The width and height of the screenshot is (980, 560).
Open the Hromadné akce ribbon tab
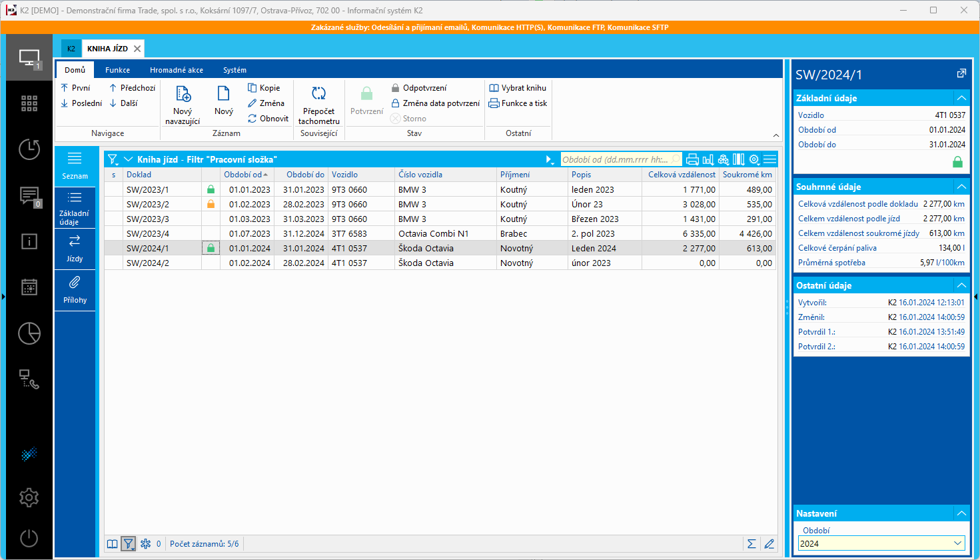click(177, 70)
